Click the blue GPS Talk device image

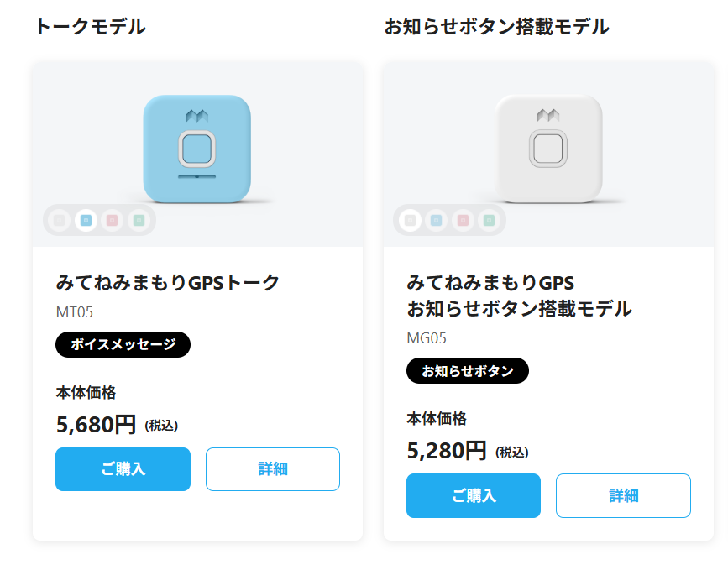(196, 149)
